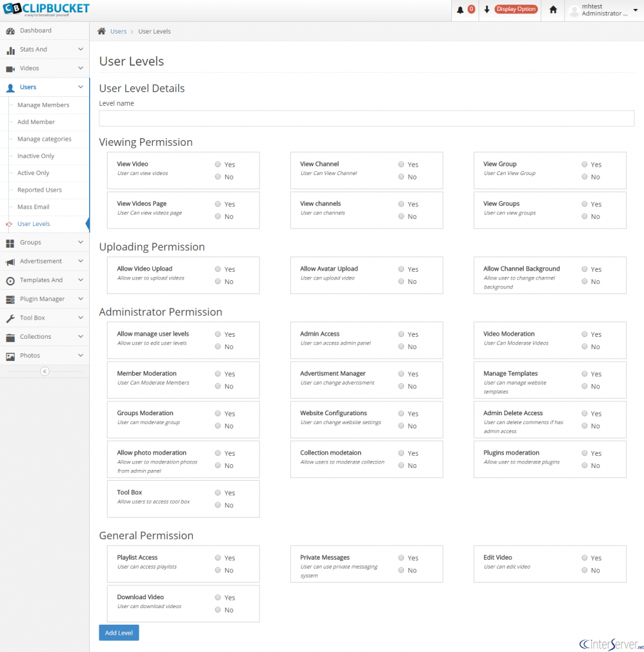Open Manage Members submenu item

(x=43, y=105)
